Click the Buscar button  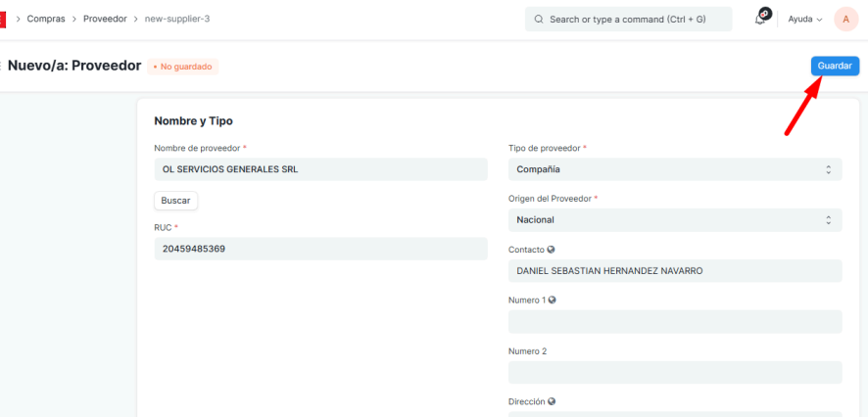[x=175, y=200]
